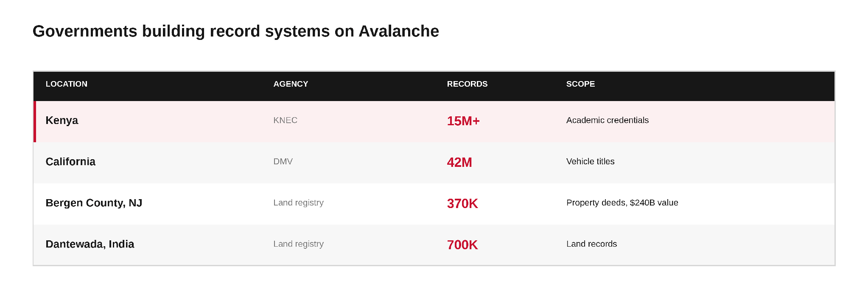Screen dimensions: 868x304
Task: Click the page title about Avalanche
Action: tap(236, 31)
